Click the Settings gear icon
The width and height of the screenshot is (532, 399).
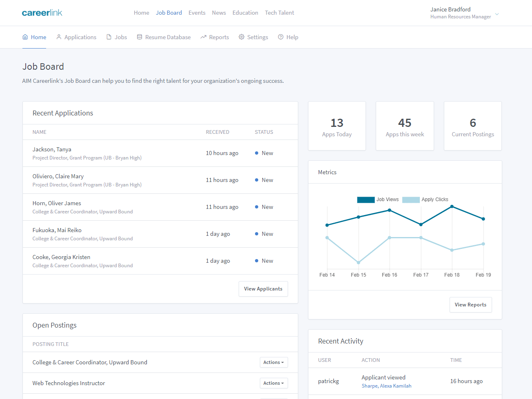(242, 37)
